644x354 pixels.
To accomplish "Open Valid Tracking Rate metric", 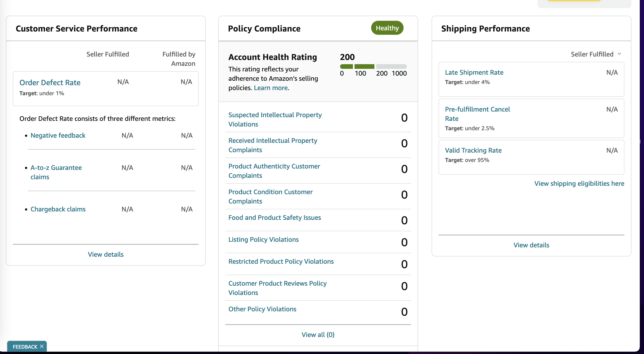I will [473, 150].
